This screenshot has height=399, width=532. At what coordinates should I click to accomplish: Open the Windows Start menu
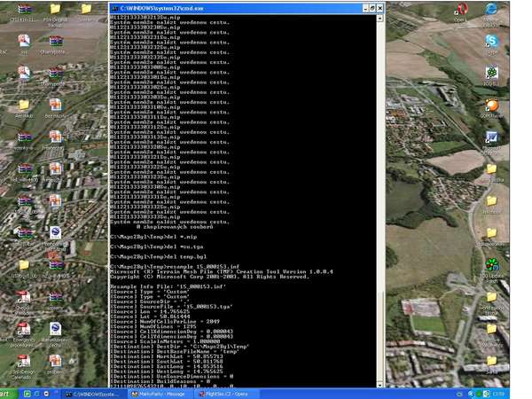(x=9, y=393)
